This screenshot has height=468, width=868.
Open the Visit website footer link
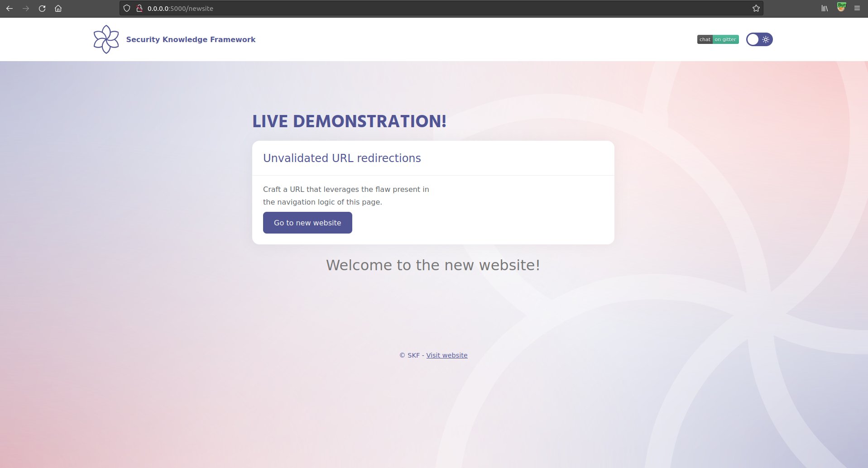click(x=447, y=355)
